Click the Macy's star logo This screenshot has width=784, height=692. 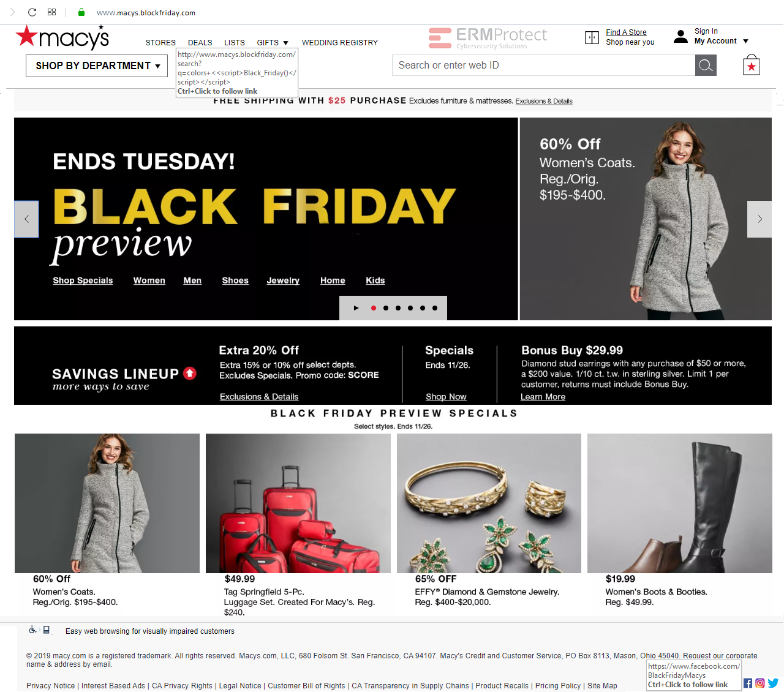pyautogui.click(x=62, y=37)
